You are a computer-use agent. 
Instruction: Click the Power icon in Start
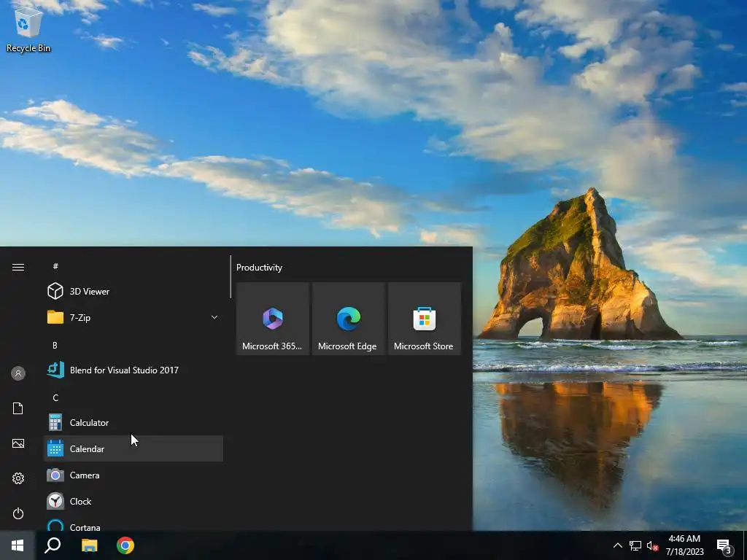18,513
